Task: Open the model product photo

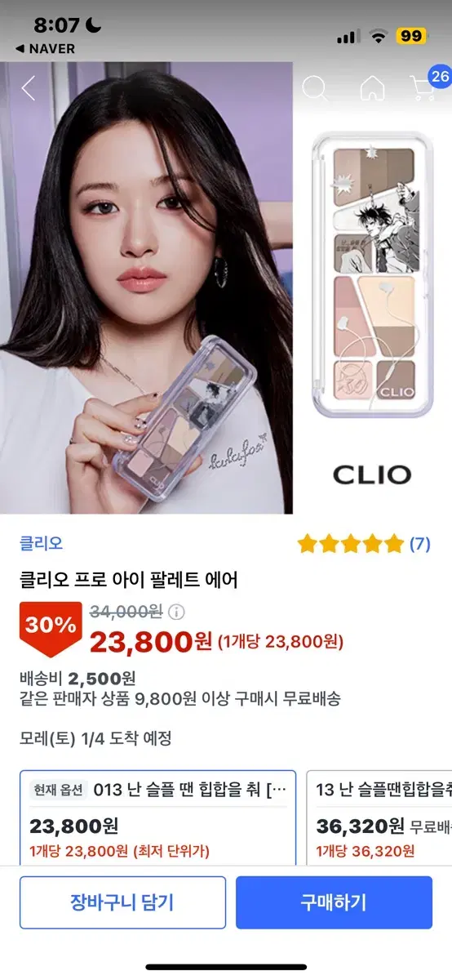Action: tap(146, 288)
